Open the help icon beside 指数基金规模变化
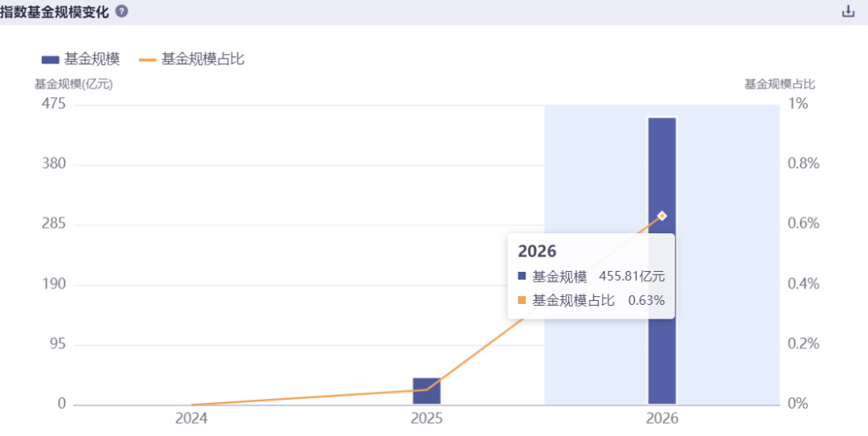 (x=122, y=11)
